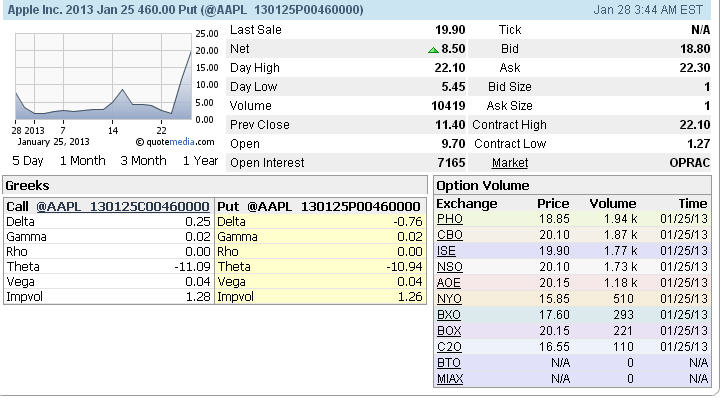The width and height of the screenshot is (721, 401).
Task: Open MIAX exchange link
Action: (450, 379)
